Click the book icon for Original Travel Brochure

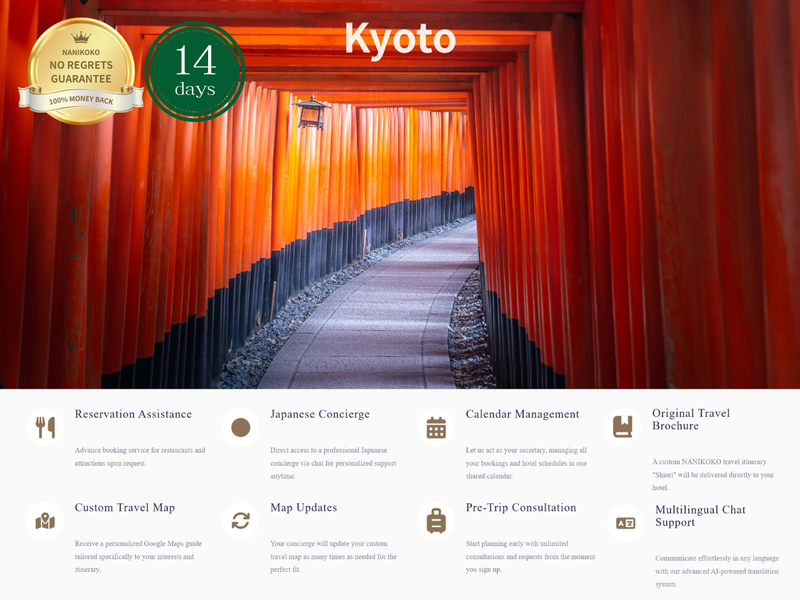tap(623, 426)
